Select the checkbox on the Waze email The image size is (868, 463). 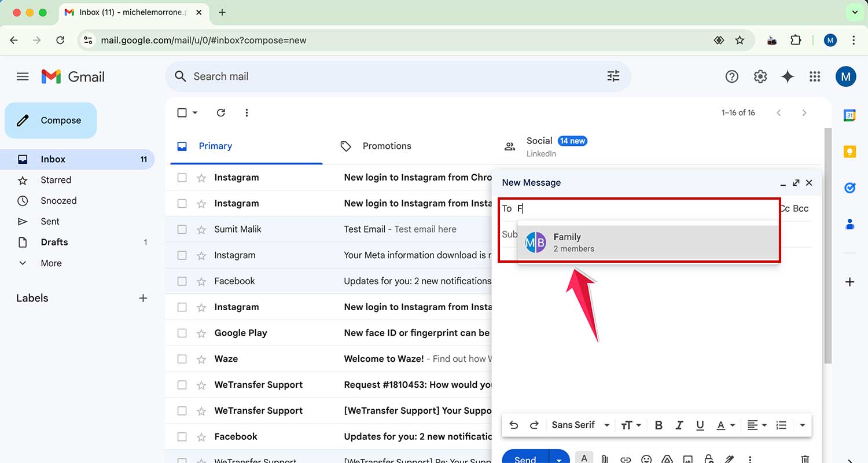[182, 359]
